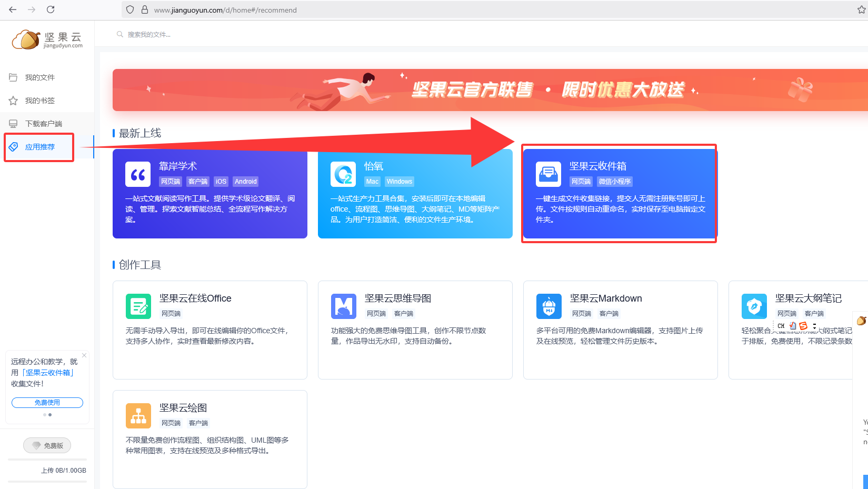Open the 靠岸学术 card title
The height and width of the screenshot is (489, 868).
tap(178, 166)
